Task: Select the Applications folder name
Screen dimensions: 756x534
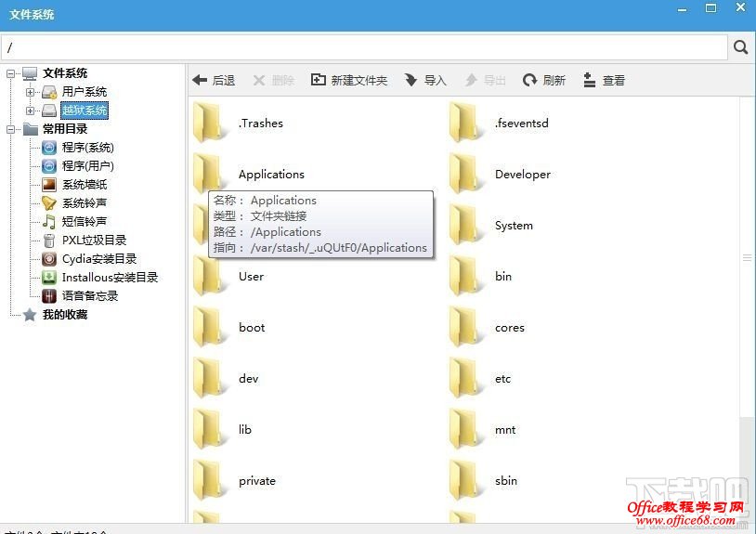Action: (271, 175)
